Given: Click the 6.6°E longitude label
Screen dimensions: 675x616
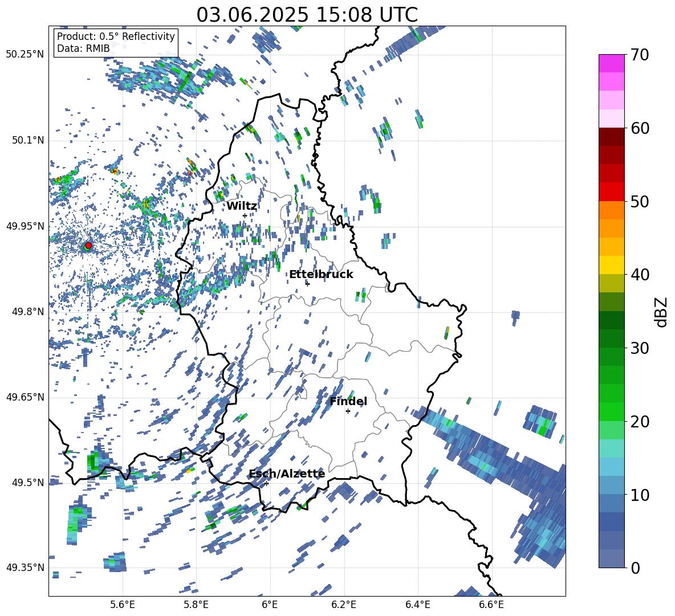Looking at the screenshot, I should [x=491, y=605].
